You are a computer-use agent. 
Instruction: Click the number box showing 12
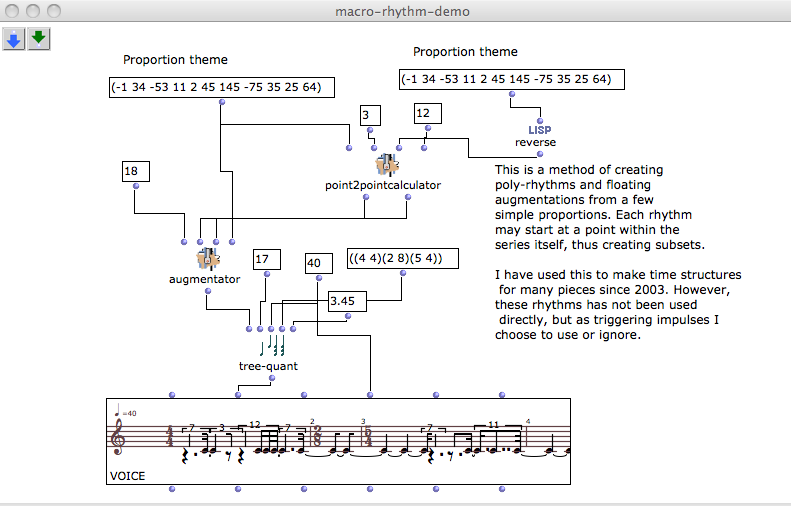pos(426,113)
